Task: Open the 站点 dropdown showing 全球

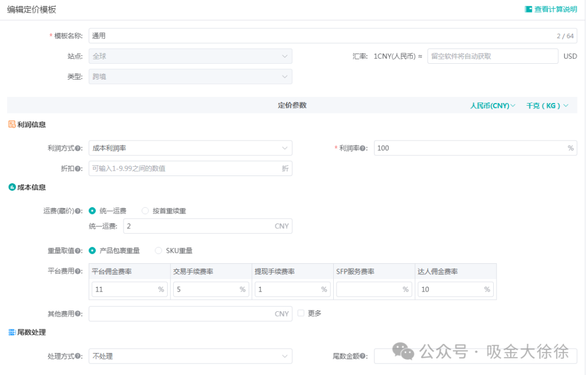Action: (191, 56)
